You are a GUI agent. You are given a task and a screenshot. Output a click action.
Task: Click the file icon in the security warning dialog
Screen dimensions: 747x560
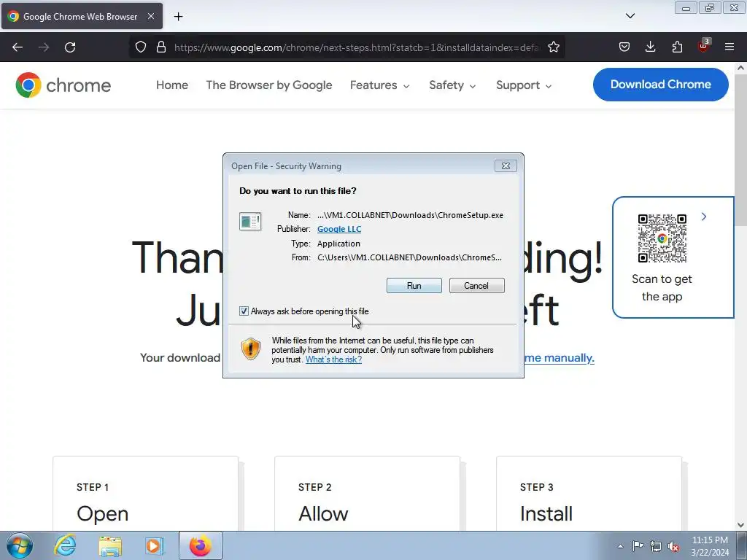pos(250,222)
